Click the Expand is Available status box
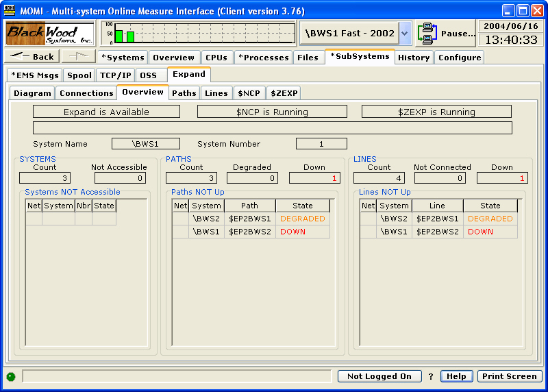The image size is (548, 392). 106,112
